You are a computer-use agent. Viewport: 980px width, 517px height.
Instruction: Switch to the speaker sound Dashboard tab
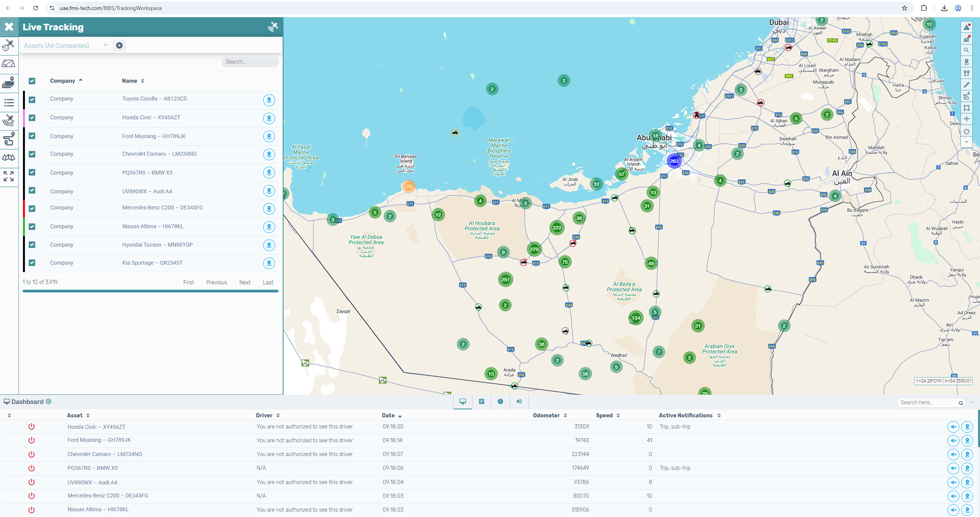[x=519, y=402]
